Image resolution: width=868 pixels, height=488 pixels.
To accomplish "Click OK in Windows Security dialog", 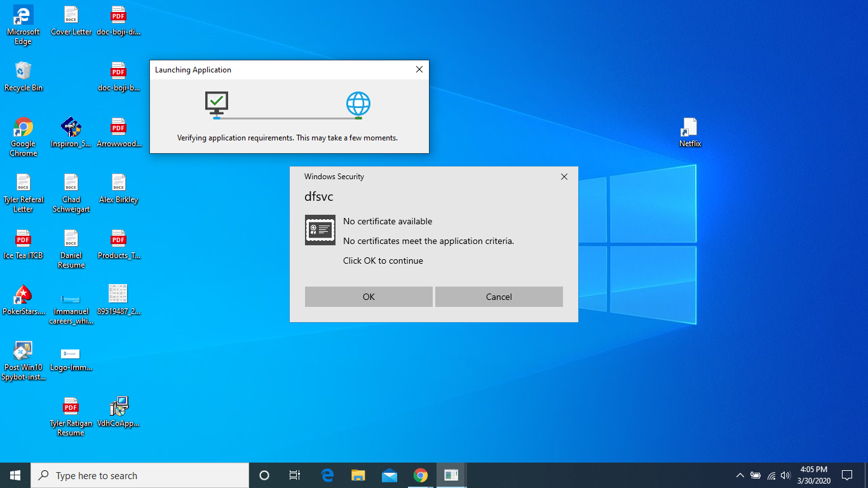I will coord(369,297).
